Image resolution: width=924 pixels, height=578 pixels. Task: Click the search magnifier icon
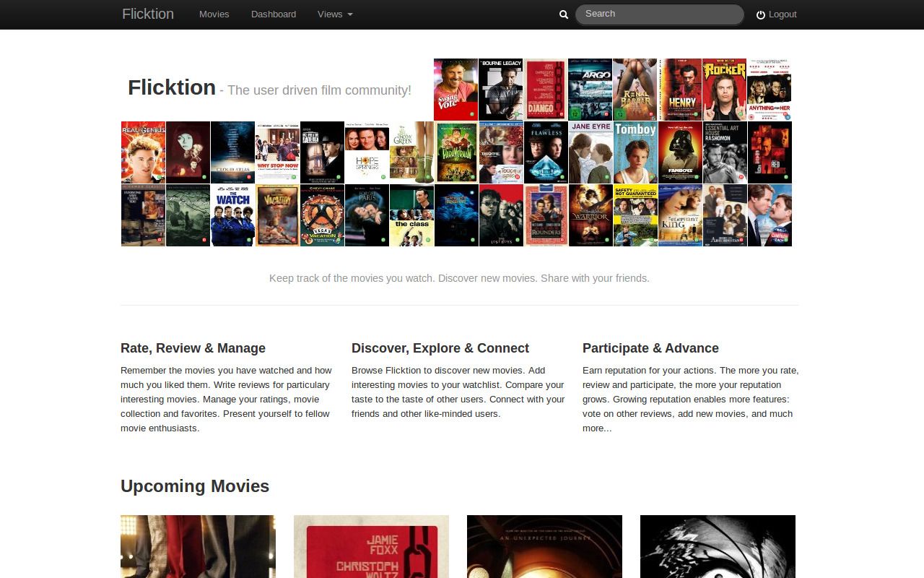(563, 14)
